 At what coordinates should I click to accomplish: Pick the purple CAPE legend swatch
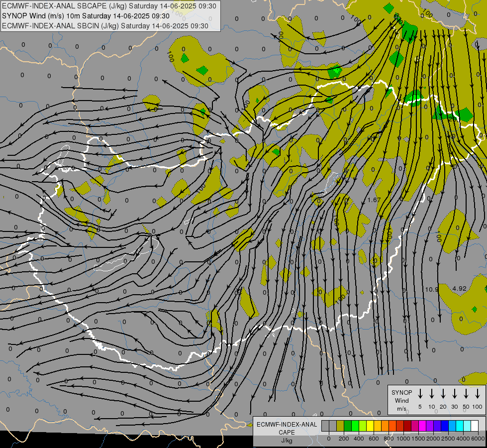pyautogui.click(x=430, y=426)
